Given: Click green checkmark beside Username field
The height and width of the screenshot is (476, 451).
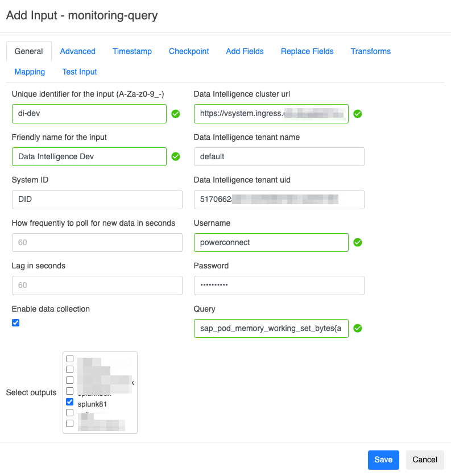Looking at the screenshot, I should (x=358, y=242).
